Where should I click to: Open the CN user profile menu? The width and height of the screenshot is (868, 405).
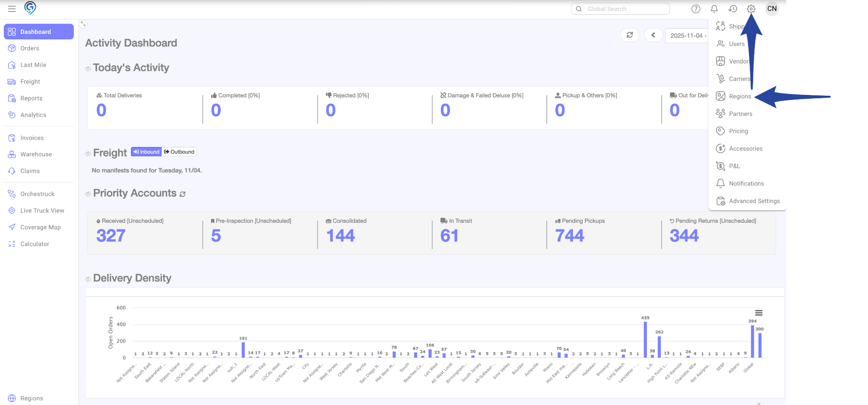[772, 9]
